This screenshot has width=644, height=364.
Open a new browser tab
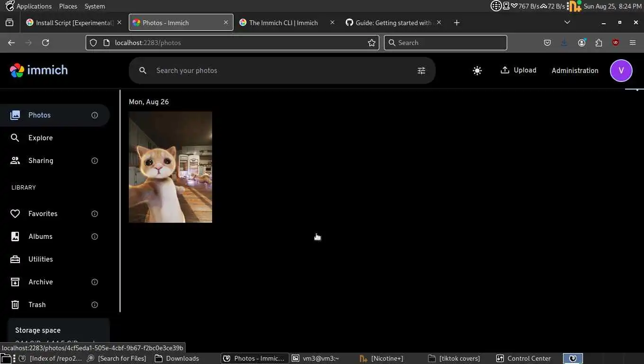point(456,23)
